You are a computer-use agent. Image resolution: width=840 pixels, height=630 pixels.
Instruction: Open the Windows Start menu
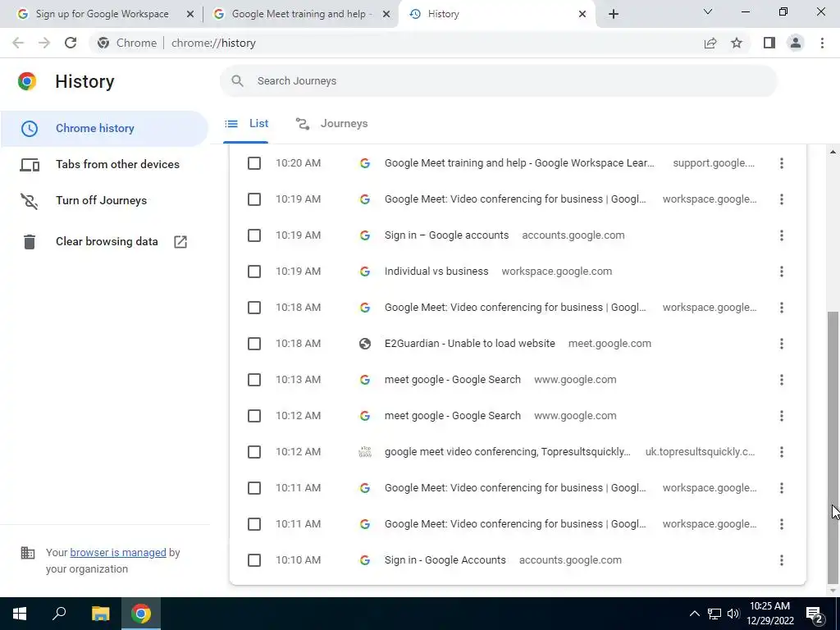click(x=20, y=614)
